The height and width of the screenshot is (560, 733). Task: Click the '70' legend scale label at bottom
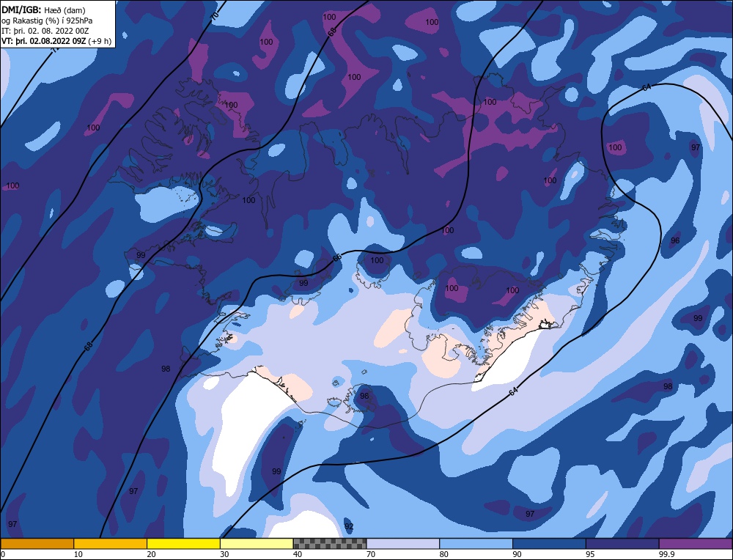coord(371,554)
